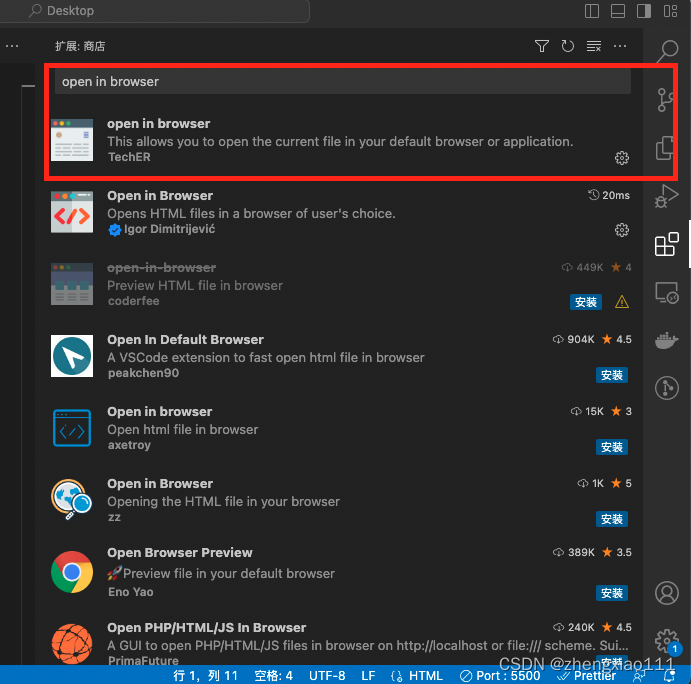Install axetroy Open in browser extension
691x684 pixels.
coord(612,447)
